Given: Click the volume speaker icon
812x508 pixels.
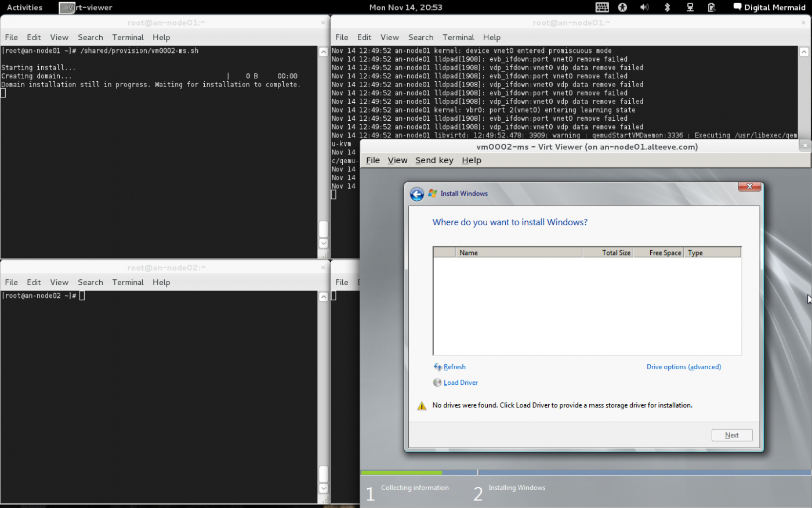Looking at the screenshot, I should click(644, 8).
